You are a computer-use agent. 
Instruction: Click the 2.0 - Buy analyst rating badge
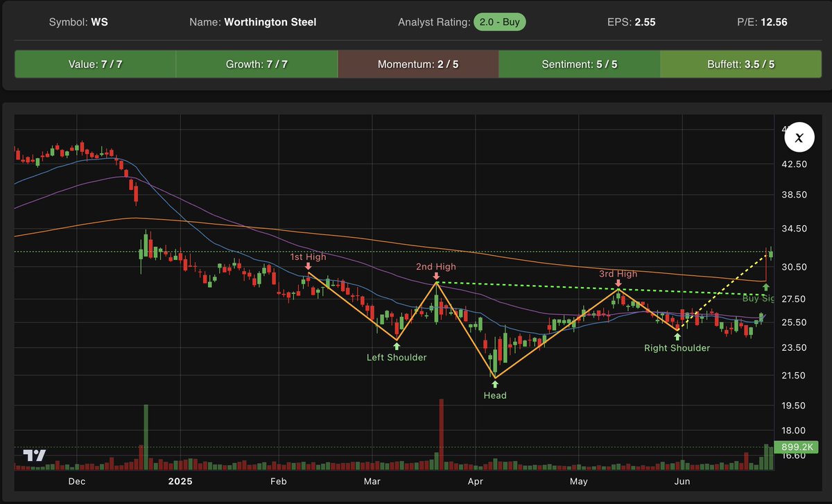500,21
